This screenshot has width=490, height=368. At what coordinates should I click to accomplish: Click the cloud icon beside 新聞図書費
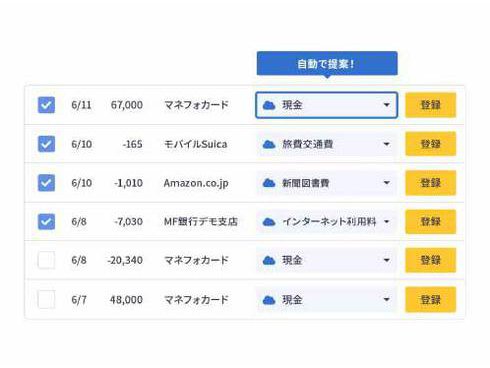[x=269, y=183]
